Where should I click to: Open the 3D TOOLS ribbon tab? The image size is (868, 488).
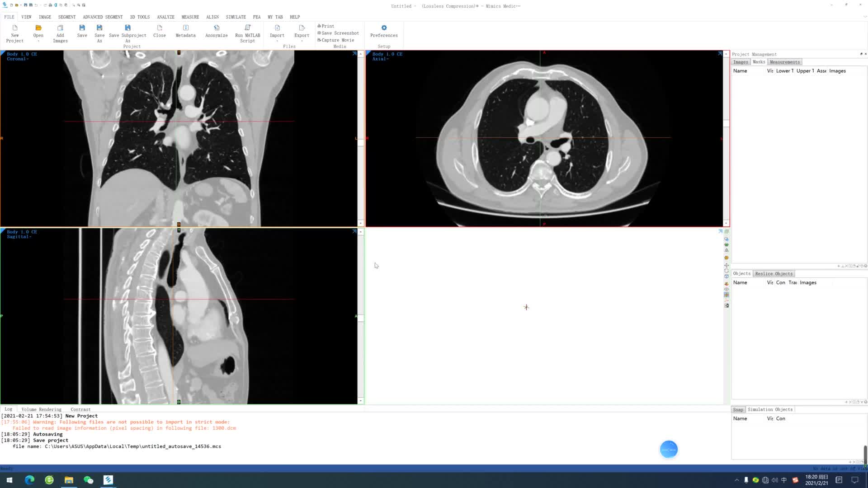[140, 17]
